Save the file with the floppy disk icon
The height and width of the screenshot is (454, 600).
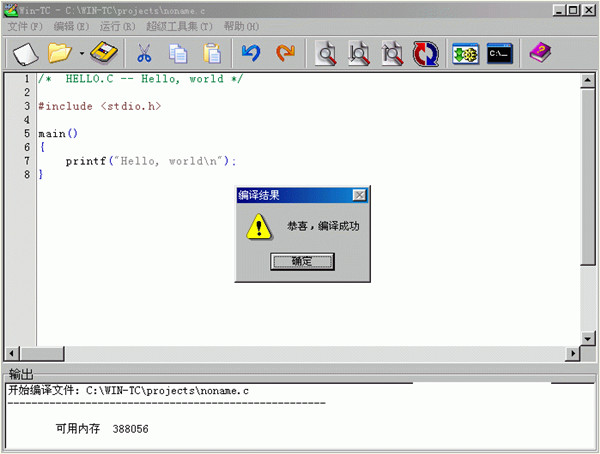tap(104, 53)
